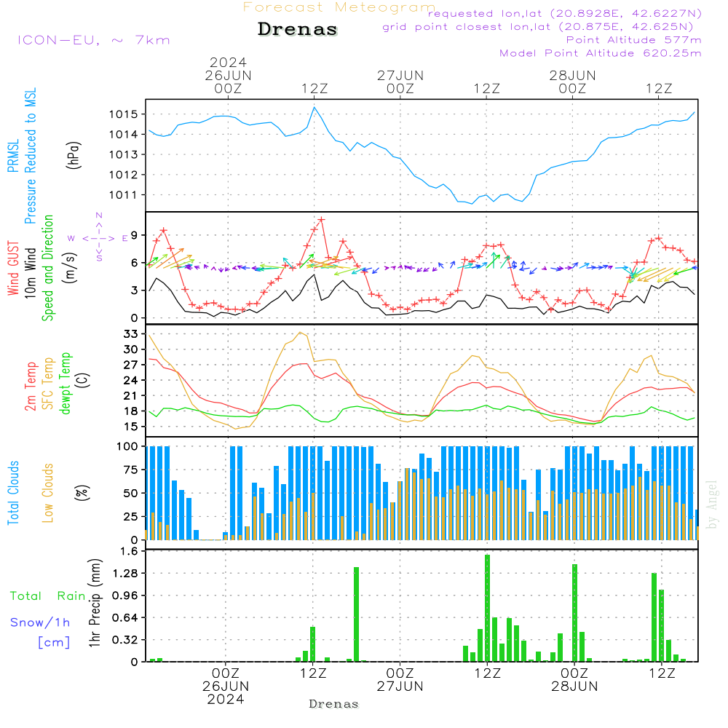
Task: Click the green "dewpt Temp" legend label
Action: pos(66,383)
